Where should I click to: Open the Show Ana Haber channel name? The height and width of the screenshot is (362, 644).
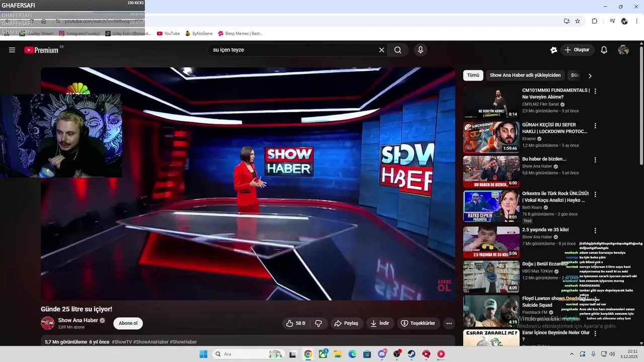click(x=78, y=320)
